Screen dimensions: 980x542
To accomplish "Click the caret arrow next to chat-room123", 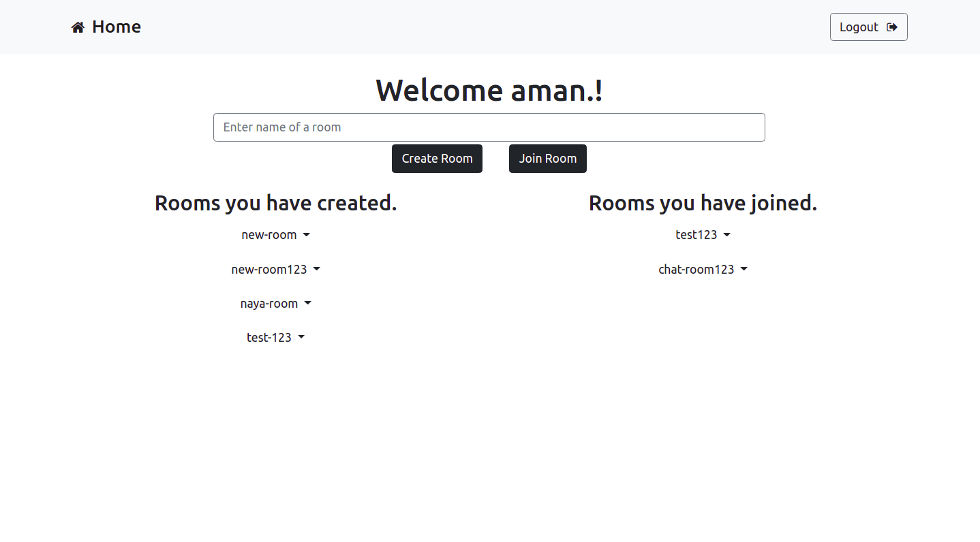I will point(744,270).
